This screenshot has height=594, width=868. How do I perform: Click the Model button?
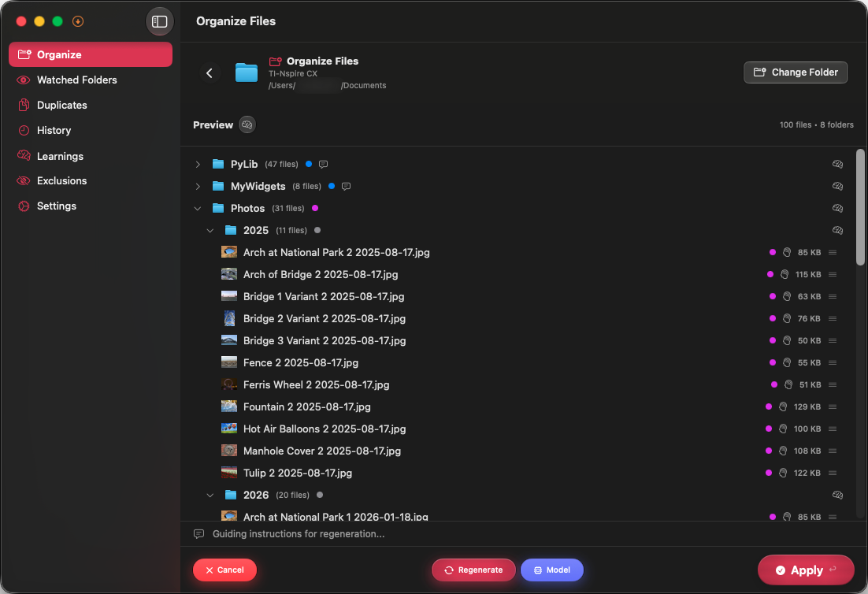point(552,570)
